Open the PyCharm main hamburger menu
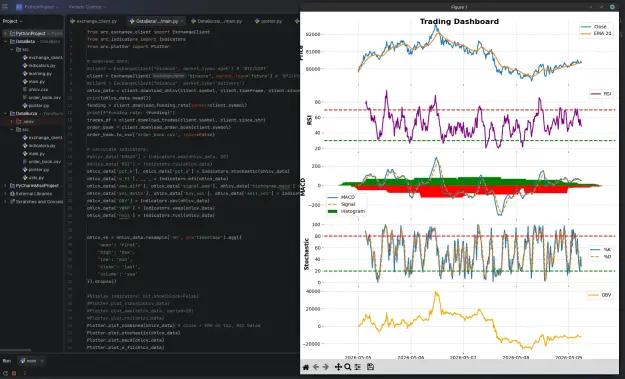Image resolution: width=625 pixels, height=379 pixels. [5, 7]
